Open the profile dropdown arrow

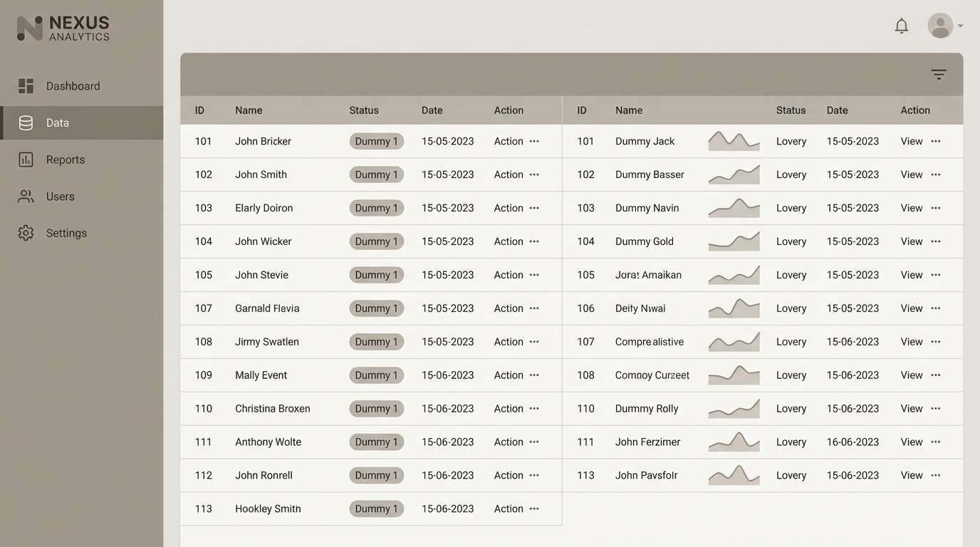(961, 26)
